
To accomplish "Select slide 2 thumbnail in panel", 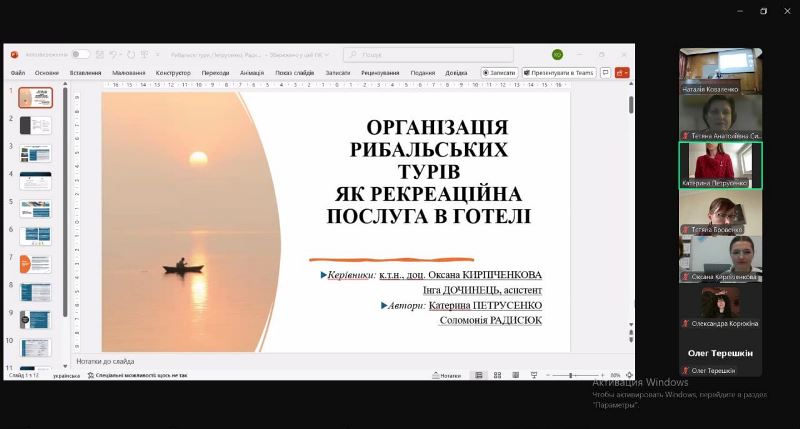I will [x=36, y=125].
